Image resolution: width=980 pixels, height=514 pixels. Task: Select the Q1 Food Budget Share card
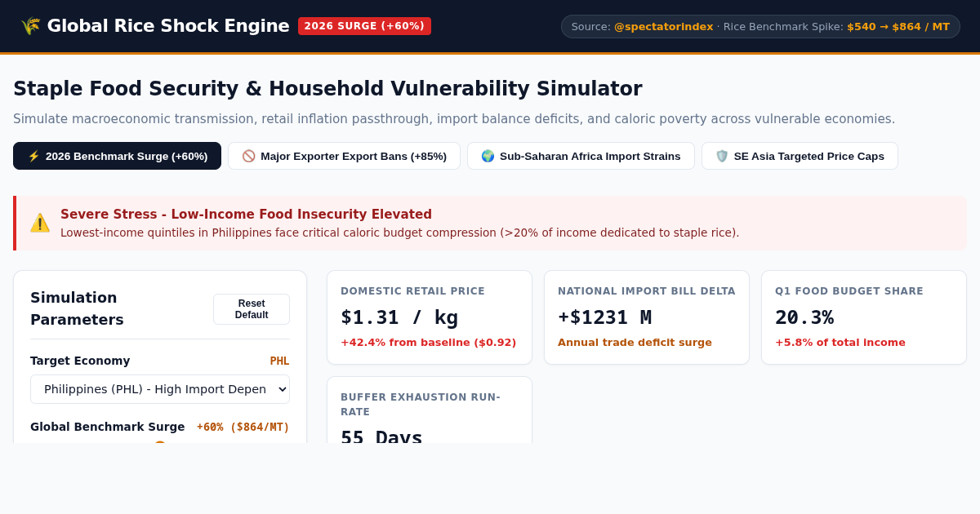(x=864, y=317)
